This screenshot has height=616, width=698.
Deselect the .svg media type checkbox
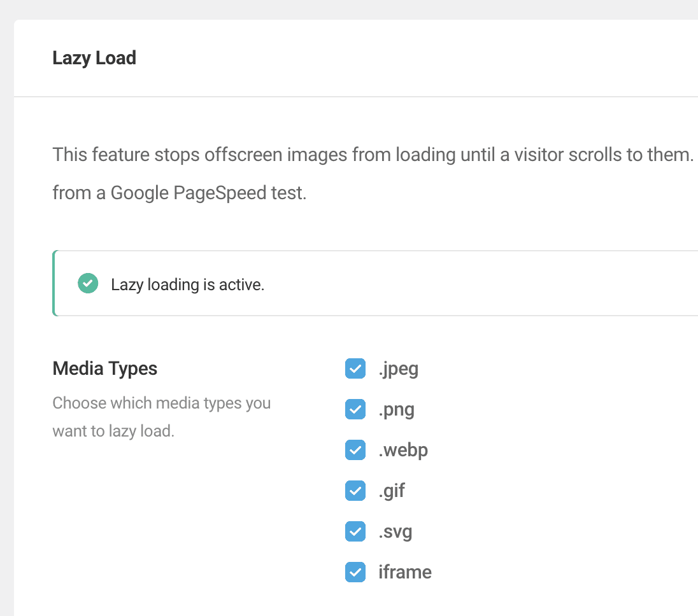click(x=355, y=531)
